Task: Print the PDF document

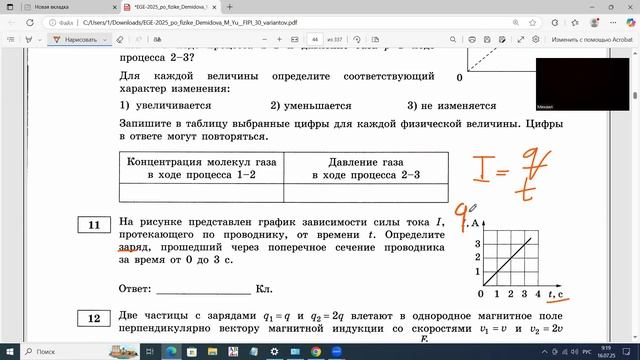Action: 472,40
